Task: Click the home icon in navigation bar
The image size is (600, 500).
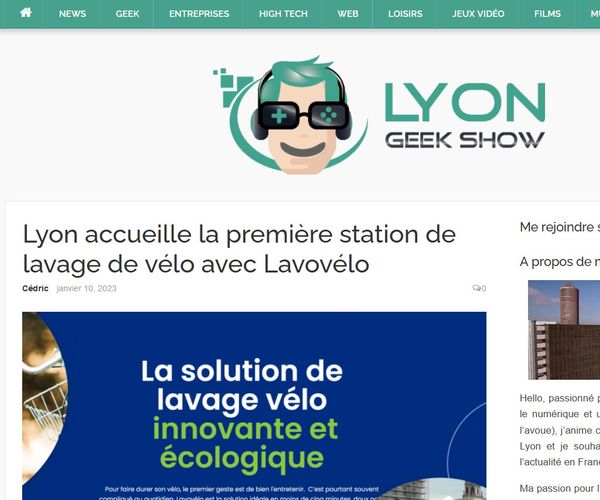Action: 26,13
